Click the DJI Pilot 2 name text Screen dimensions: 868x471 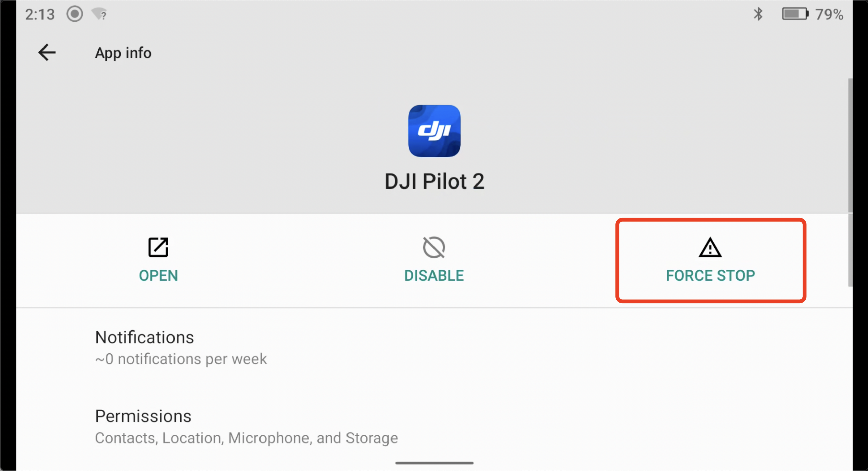pos(434,182)
